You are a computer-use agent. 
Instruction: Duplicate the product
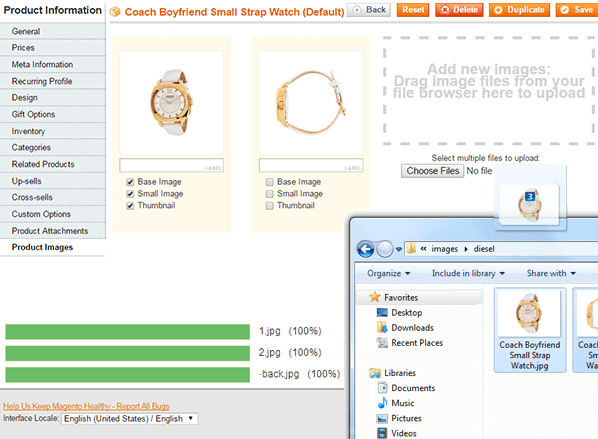(520, 10)
